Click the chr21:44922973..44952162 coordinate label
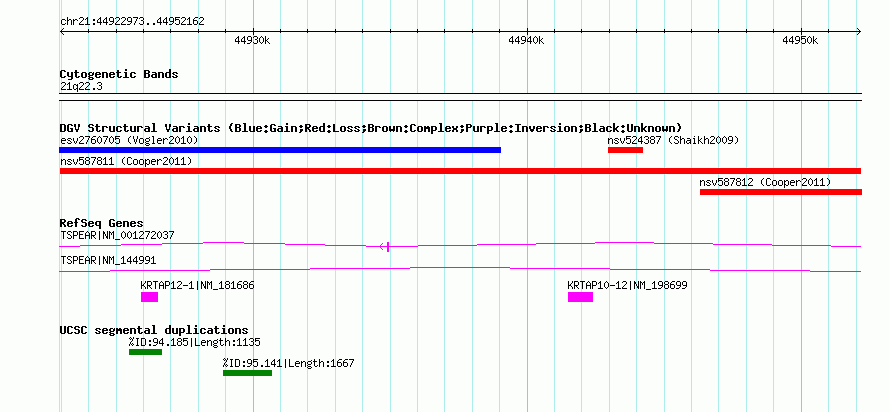 pyautogui.click(x=132, y=22)
